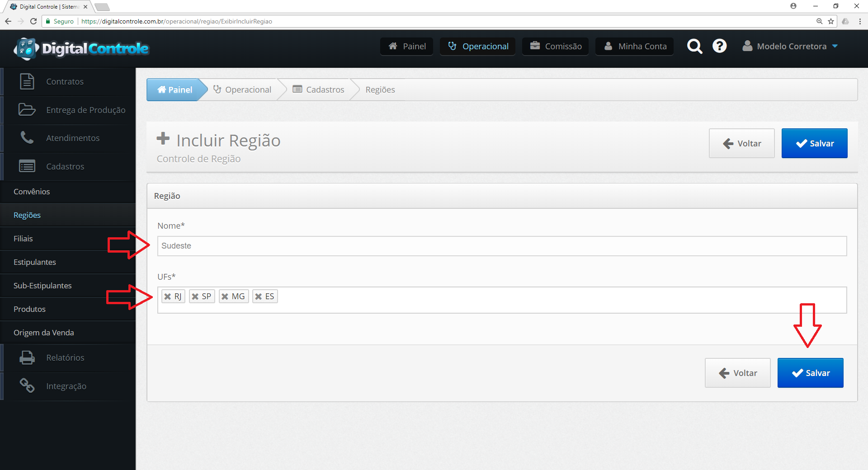
Task: Open Atendimentos text in sidebar
Action: point(73,138)
